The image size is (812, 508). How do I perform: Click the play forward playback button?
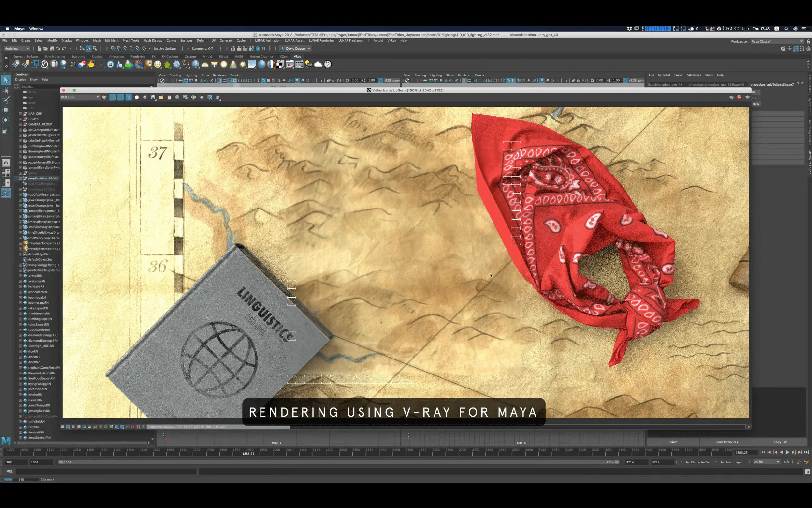[787, 452]
